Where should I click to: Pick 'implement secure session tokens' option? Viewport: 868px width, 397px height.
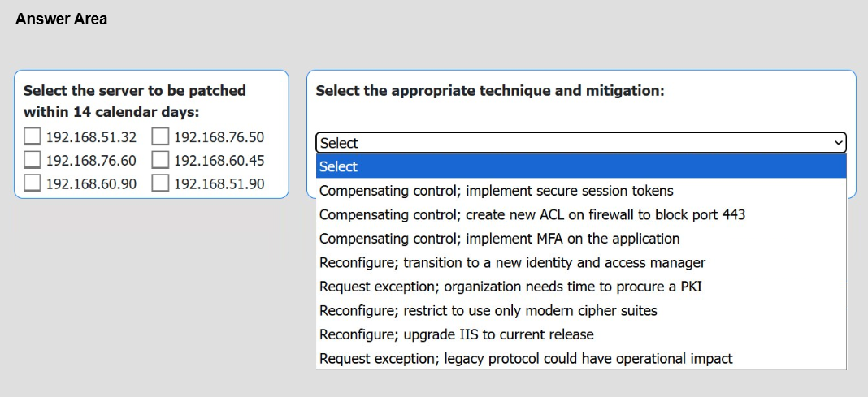580,191
